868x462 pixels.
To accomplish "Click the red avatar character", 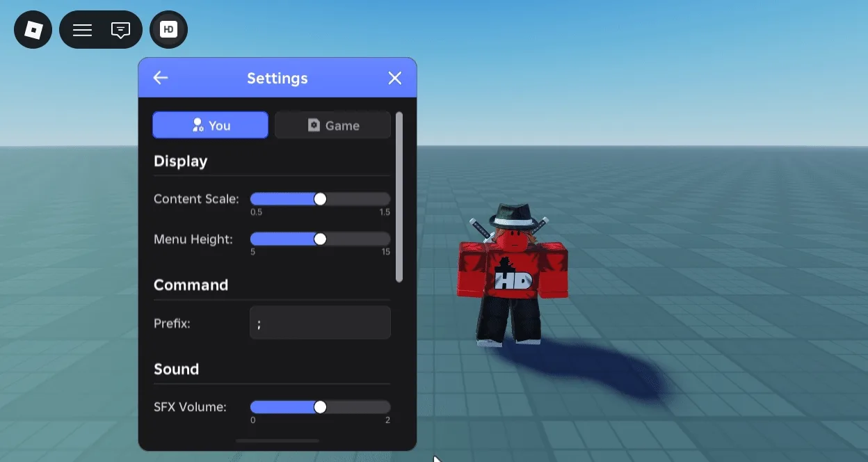I will tap(513, 275).
